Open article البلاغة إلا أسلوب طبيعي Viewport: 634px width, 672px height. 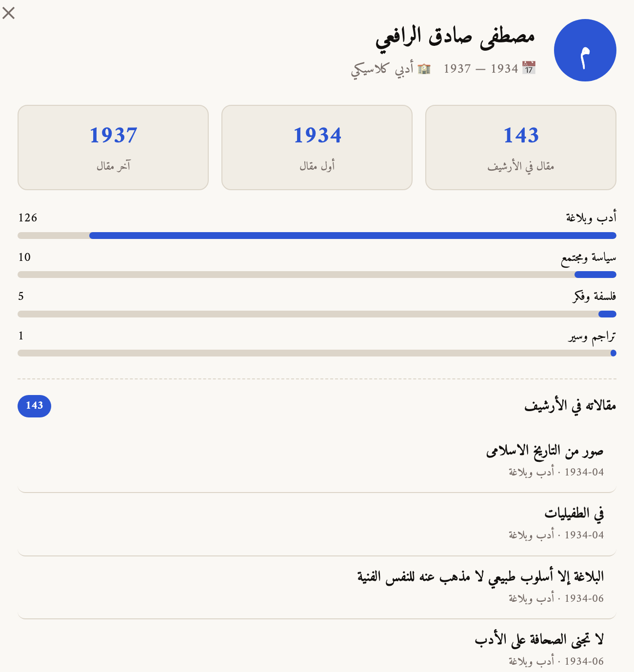tap(480, 577)
